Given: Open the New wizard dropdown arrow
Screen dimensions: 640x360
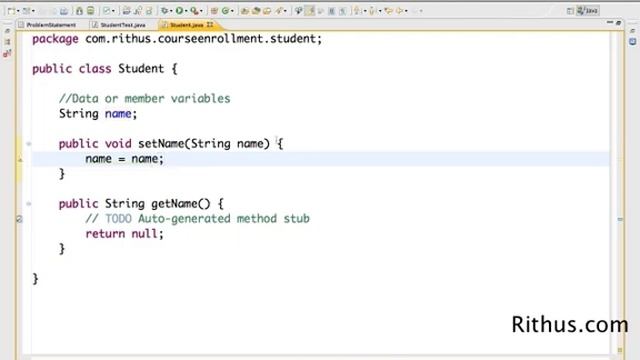Looking at the screenshot, I should click(18, 11).
